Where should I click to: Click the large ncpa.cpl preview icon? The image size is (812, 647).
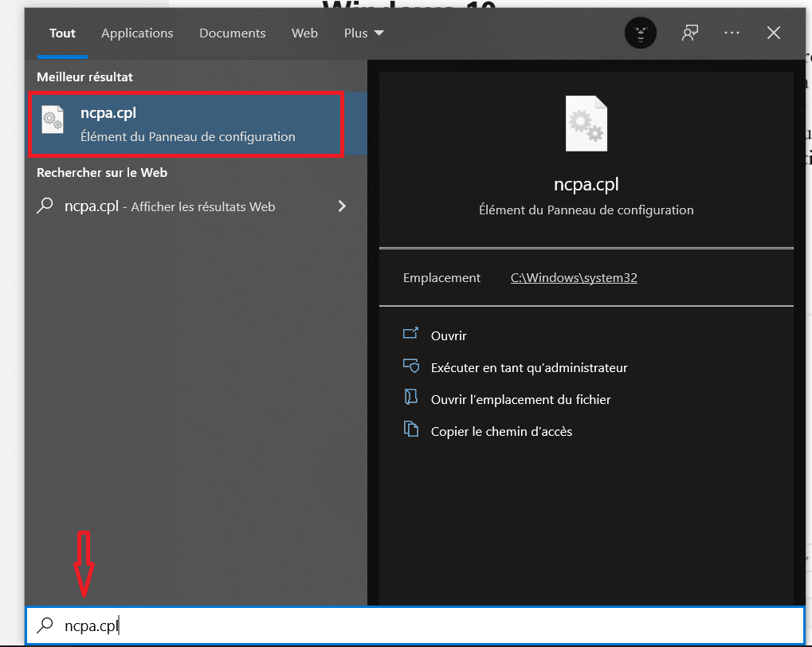pyautogui.click(x=586, y=124)
